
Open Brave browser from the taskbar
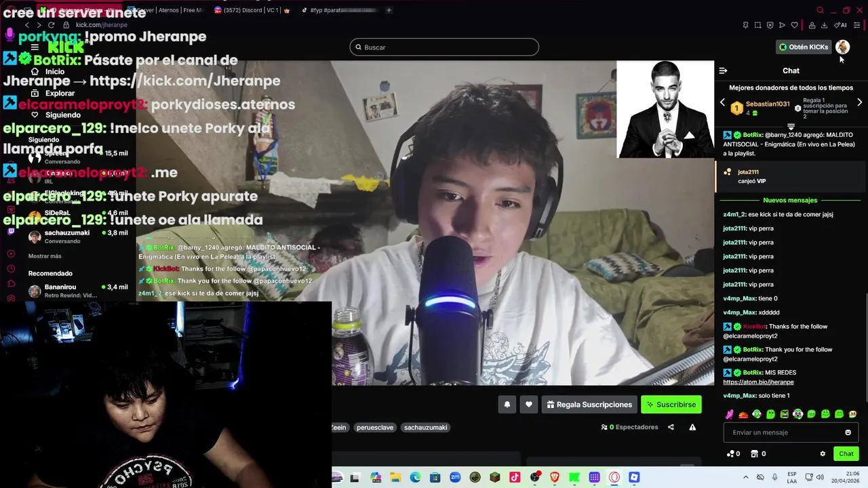pyautogui.click(x=554, y=477)
